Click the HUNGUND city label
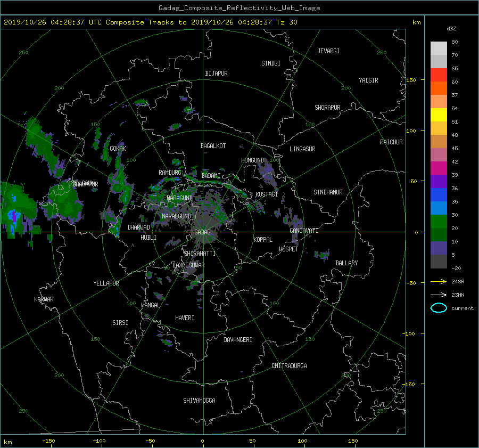 pyautogui.click(x=252, y=160)
